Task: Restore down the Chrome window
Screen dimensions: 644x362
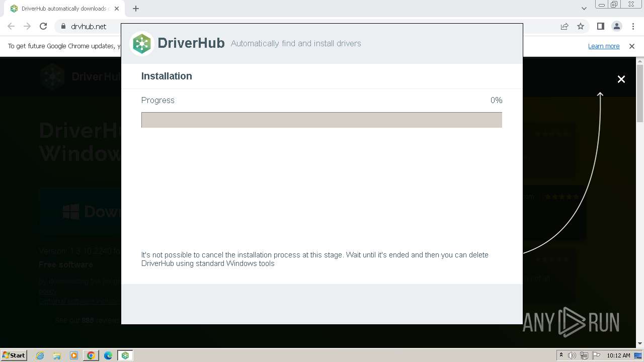Action: (x=614, y=5)
